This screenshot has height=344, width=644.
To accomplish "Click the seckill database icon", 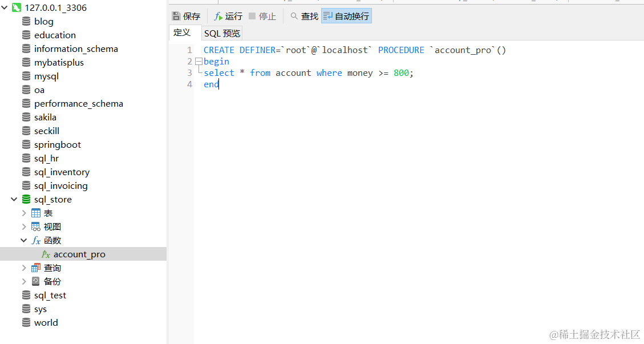I will coord(26,131).
